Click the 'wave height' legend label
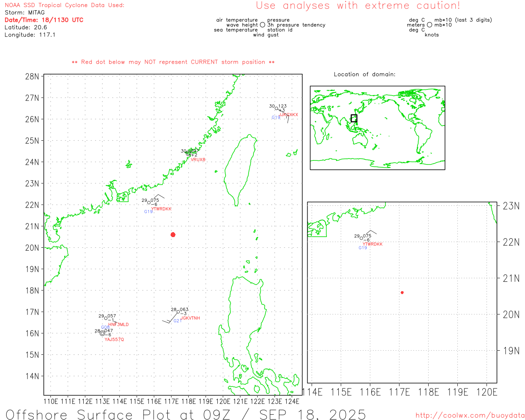Screen dimensions: 525x420 tap(242, 25)
